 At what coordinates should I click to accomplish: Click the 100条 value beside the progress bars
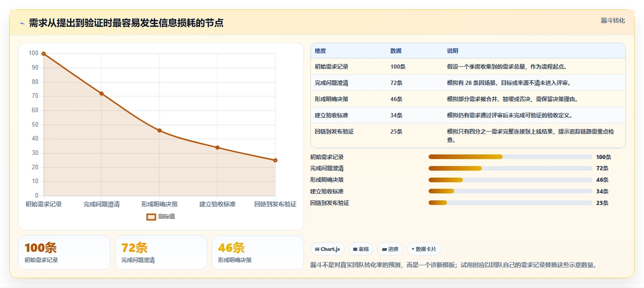tap(603, 157)
